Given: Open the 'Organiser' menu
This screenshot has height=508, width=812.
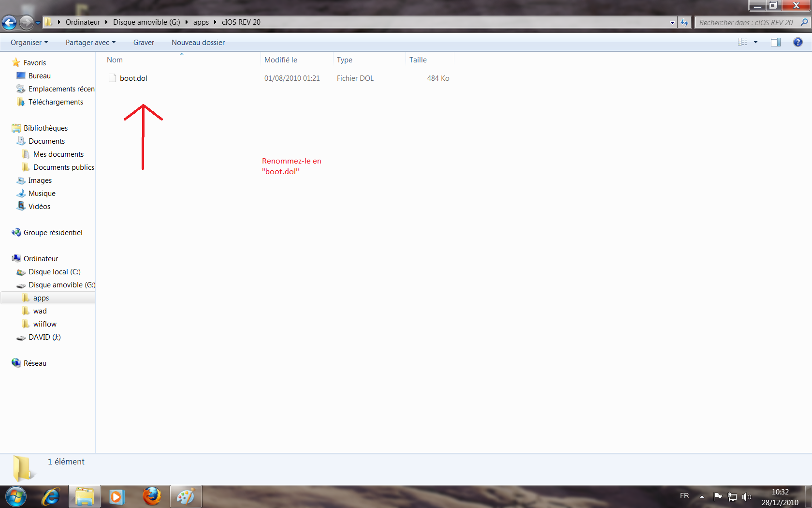Looking at the screenshot, I should click(29, 43).
